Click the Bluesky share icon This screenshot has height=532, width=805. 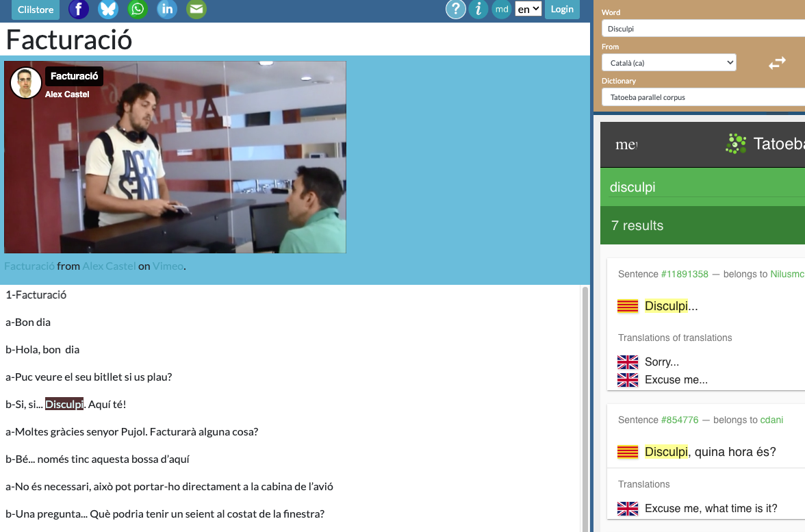coord(108,9)
